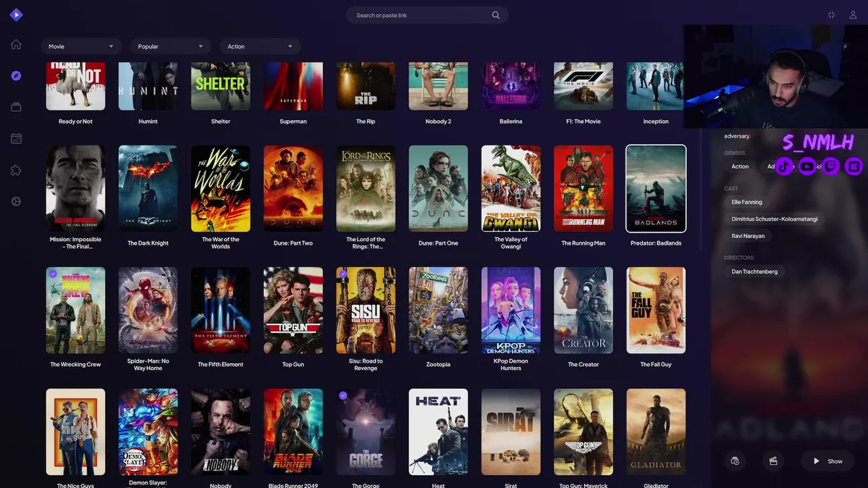
Task: Open The Dark Knight poster
Action: (x=148, y=188)
